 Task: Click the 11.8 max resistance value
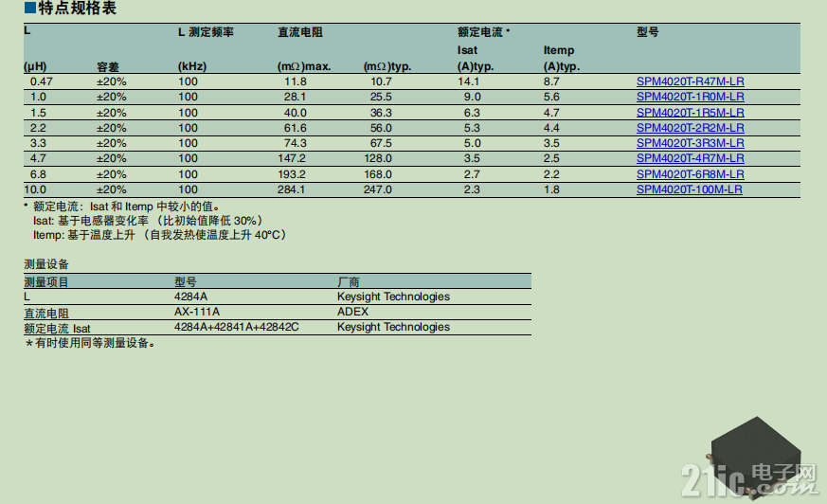coord(296,81)
